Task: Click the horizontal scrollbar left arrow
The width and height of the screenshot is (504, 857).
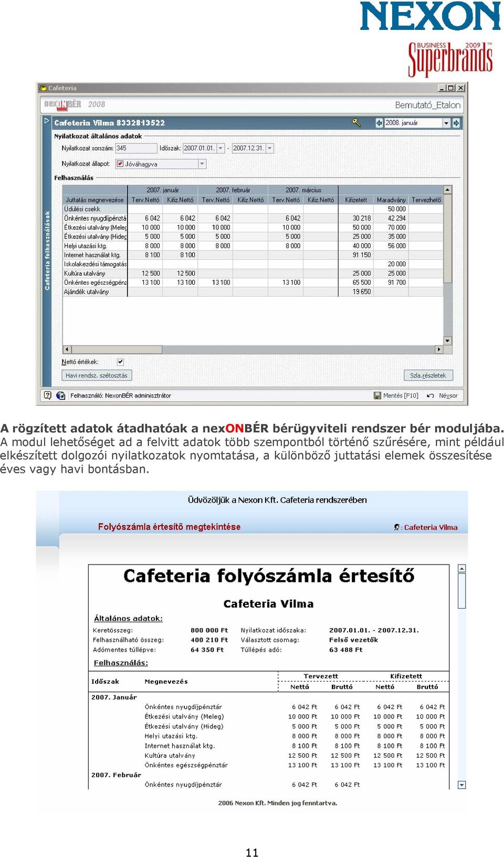Action: click(x=66, y=349)
